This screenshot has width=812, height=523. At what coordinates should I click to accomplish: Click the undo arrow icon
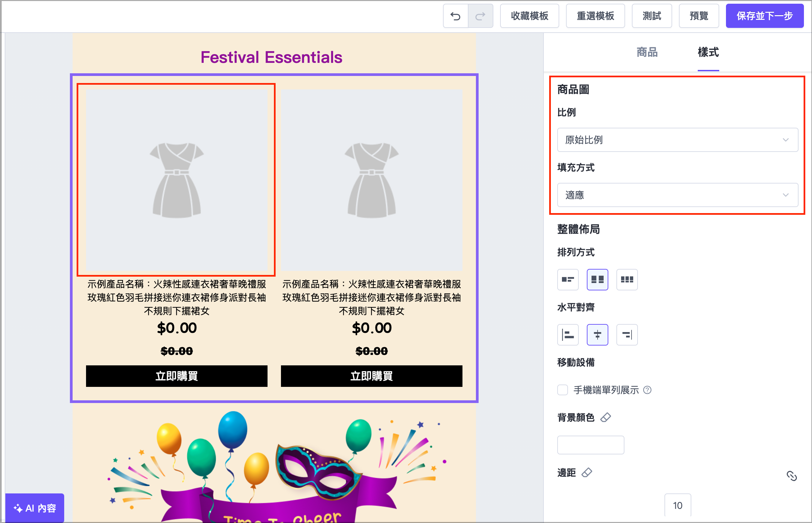click(455, 15)
